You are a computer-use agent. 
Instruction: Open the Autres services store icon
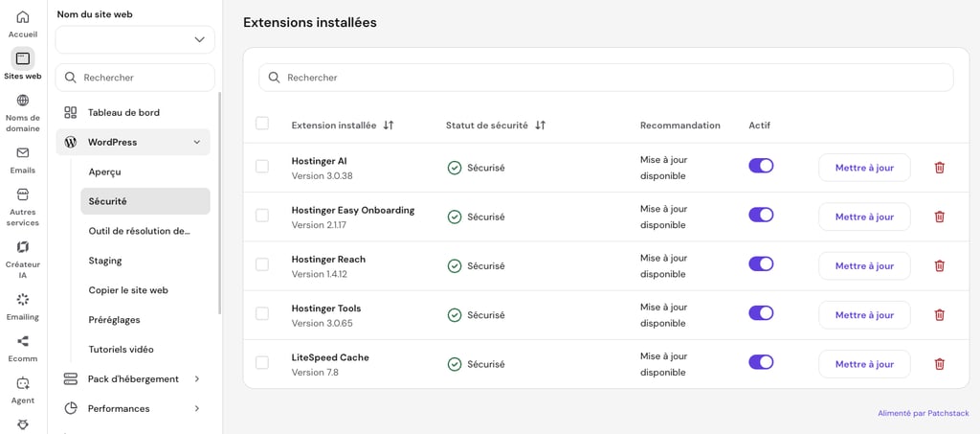(x=23, y=194)
